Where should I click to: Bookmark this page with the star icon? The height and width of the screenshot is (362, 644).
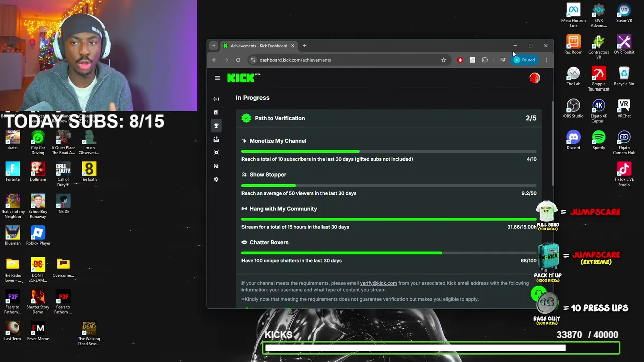tap(444, 60)
